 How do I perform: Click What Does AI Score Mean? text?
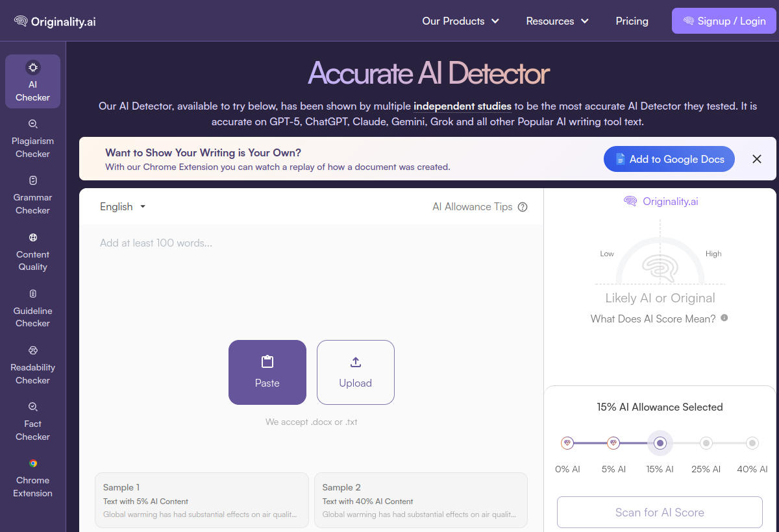click(653, 319)
